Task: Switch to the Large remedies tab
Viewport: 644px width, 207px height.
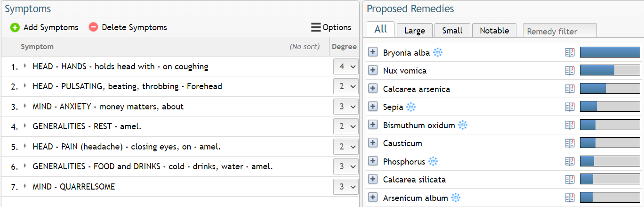Action: [x=414, y=30]
